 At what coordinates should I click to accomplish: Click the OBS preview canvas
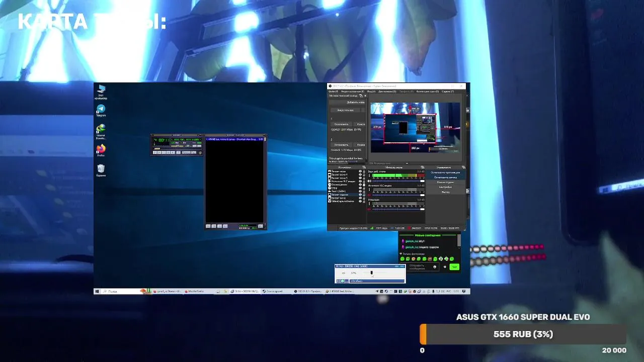pyautogui.click(x=415, y=127)
